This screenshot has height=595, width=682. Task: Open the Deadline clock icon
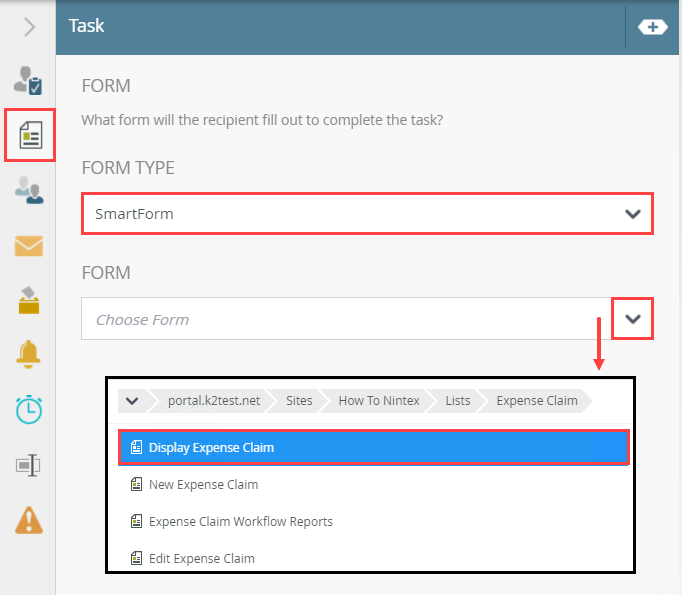tap(28, 408)
